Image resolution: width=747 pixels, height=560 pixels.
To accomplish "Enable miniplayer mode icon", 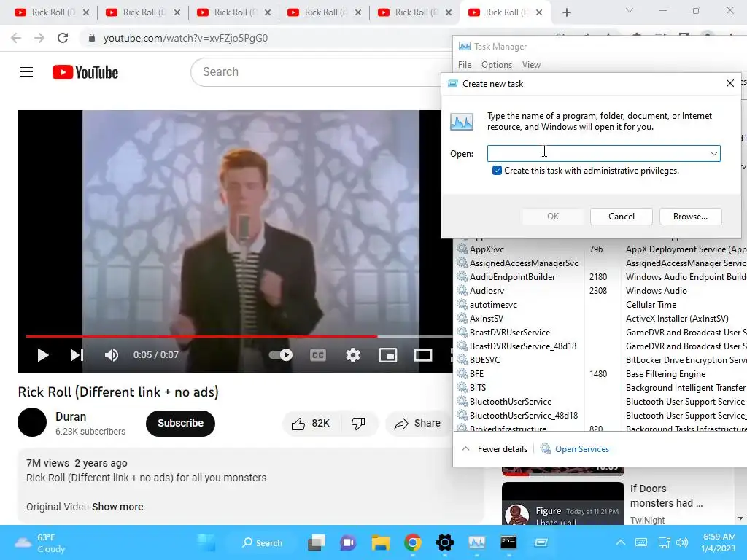I will coord(388,355).
